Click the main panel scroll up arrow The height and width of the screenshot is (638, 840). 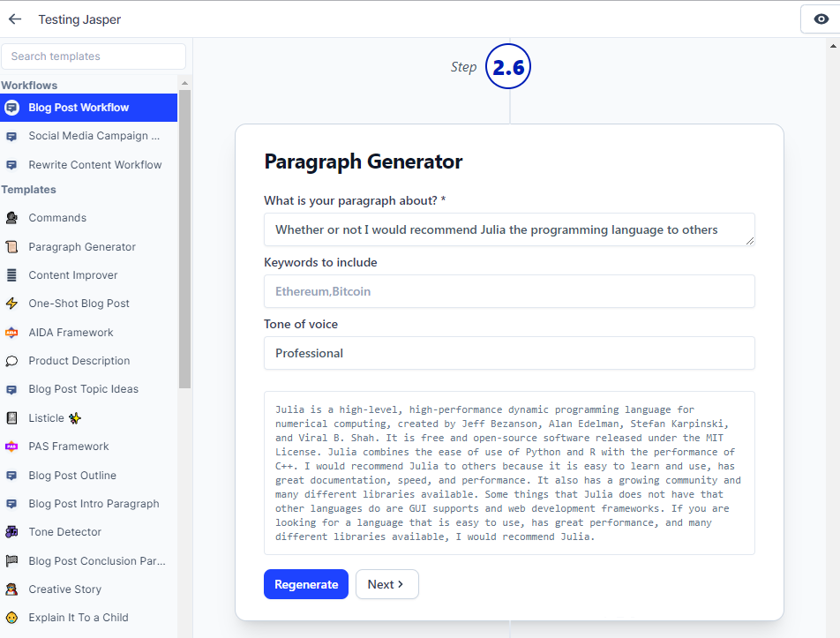click(x=833, y=46)
